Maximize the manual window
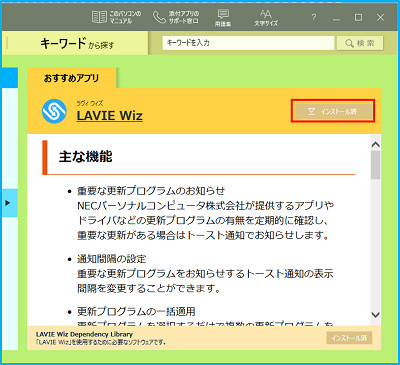Screen dimensions: 400x365 [x=358, y=17]
